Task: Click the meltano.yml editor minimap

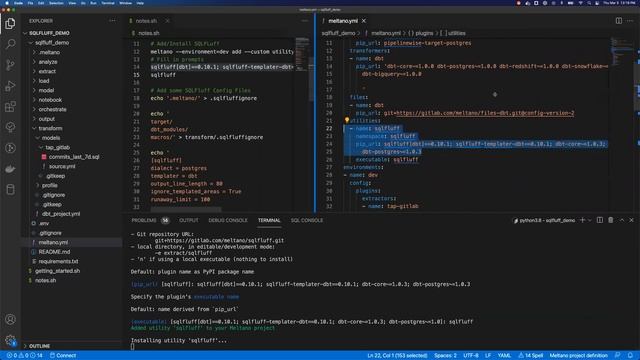Action: [x=622, y=51]
